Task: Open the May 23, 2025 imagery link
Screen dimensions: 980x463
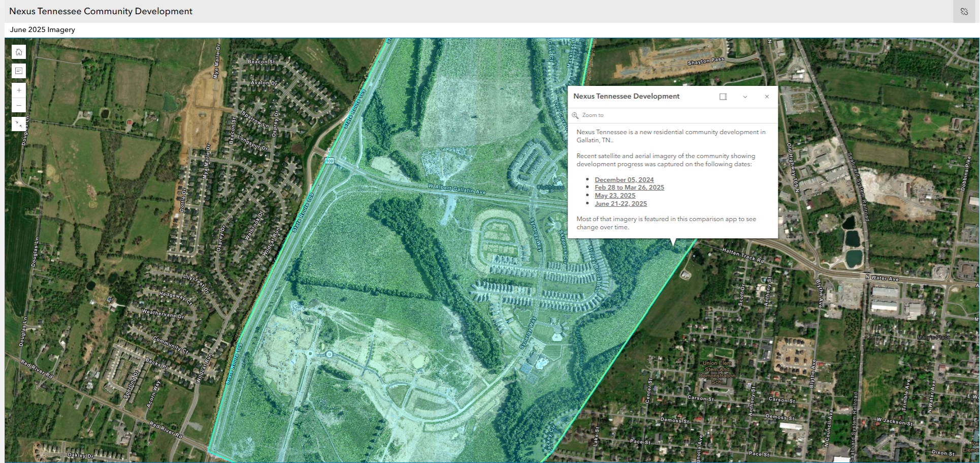Action: coord(614,196)
